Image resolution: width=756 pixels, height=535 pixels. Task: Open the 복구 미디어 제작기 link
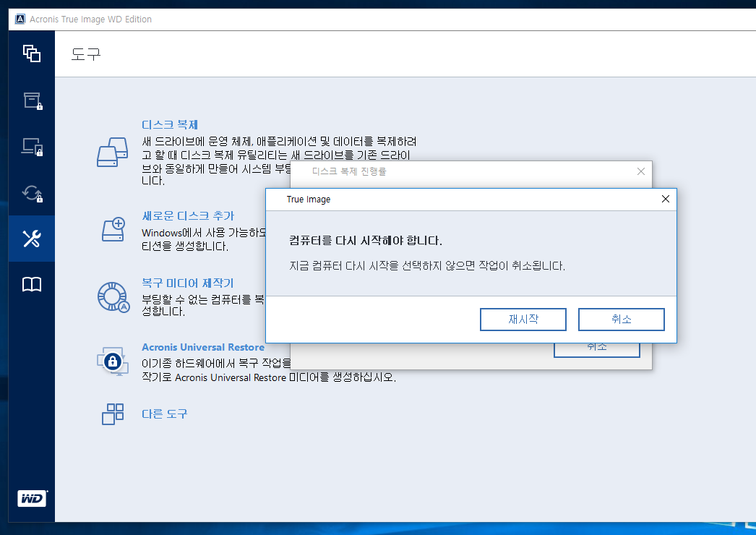pyautogui.click(x=187, y=283)
